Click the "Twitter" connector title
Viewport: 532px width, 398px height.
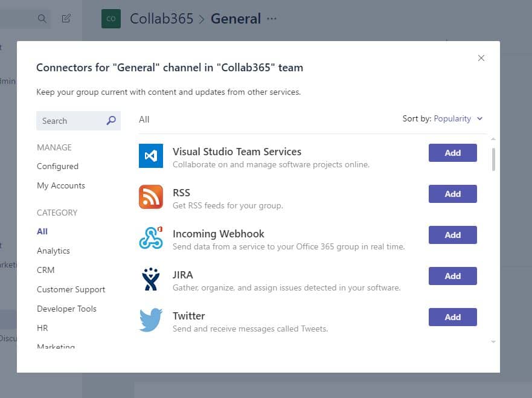(x=188, y=316)
